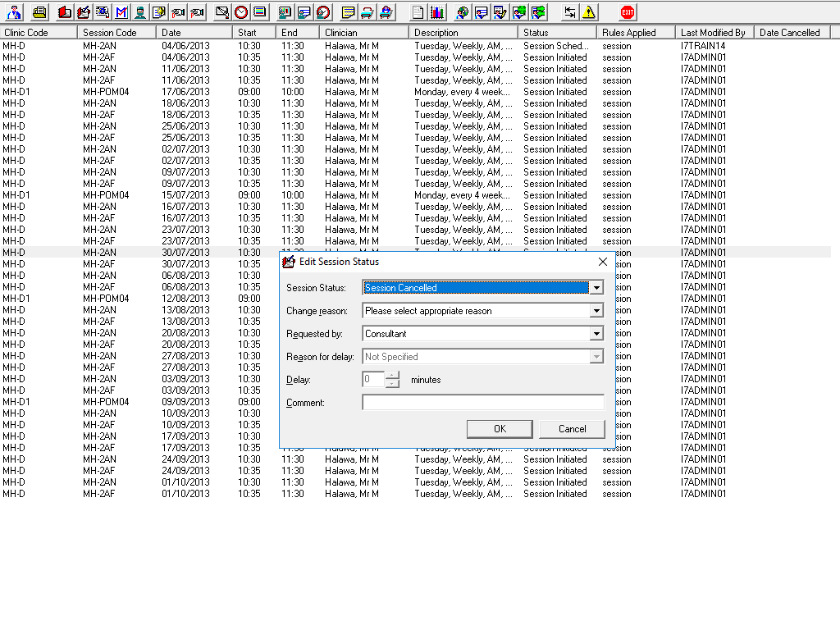Click Cancel in Edit Session Status dialog
Screen dimensions: 840x630
[572, 428]
